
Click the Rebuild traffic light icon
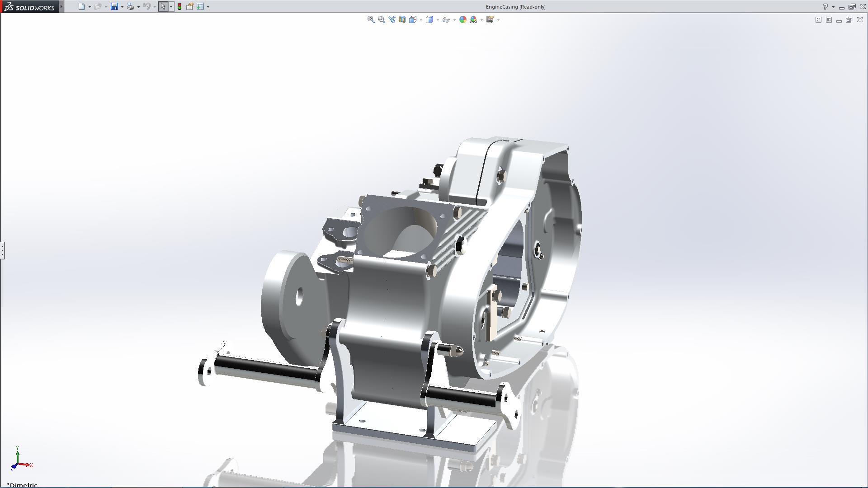click(179, 6)
